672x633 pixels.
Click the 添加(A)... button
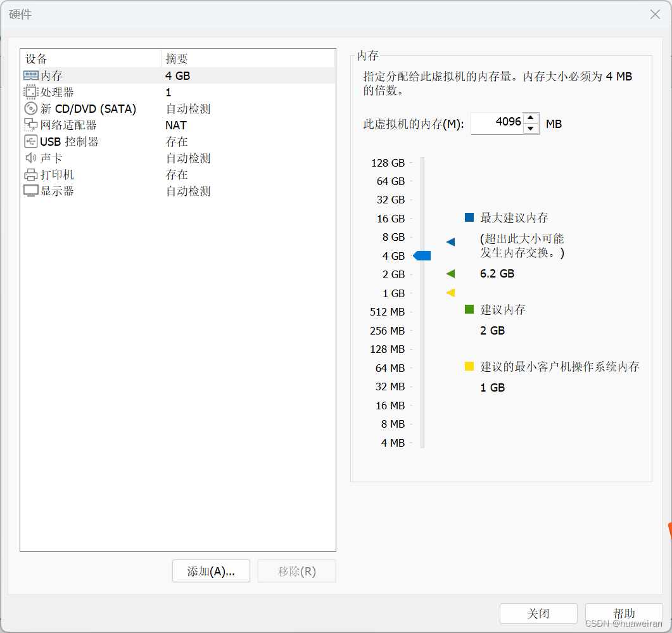pos(211,572)
